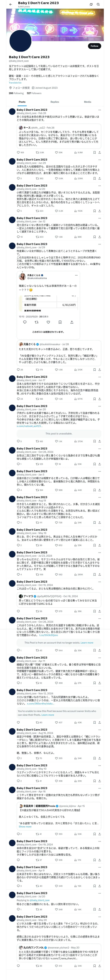Open more options on Jun 29 post
The height and width of the screenshot is (980, 110).
(99, 159)
